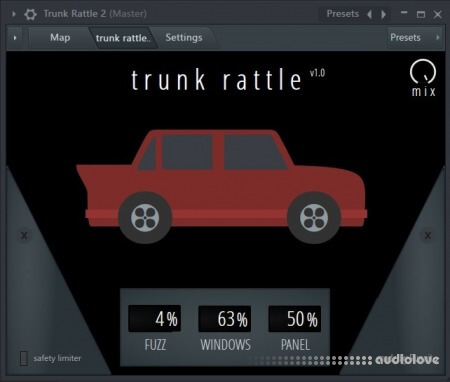The height and width of the screenshot is (382, 450).
Task: Click the car's rear wheel
Action: pos(145,218)
